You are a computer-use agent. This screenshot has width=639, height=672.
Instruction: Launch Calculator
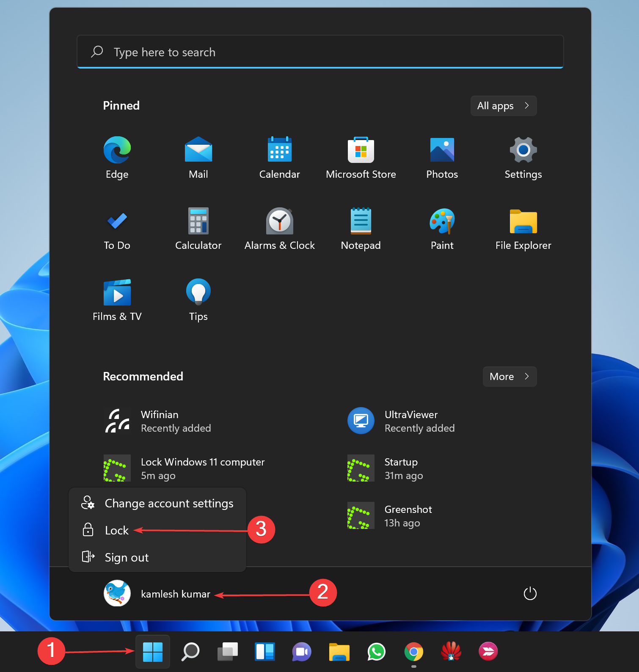coord(198,229)
